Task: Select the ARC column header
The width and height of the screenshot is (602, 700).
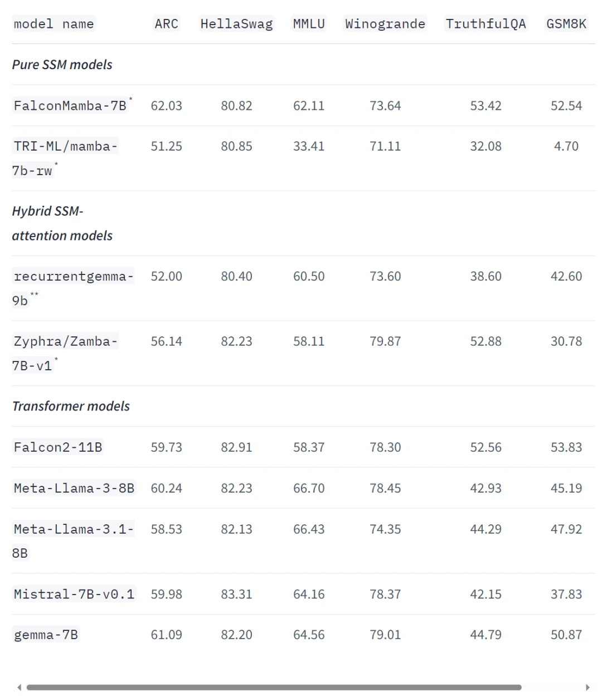Action: 167,24
